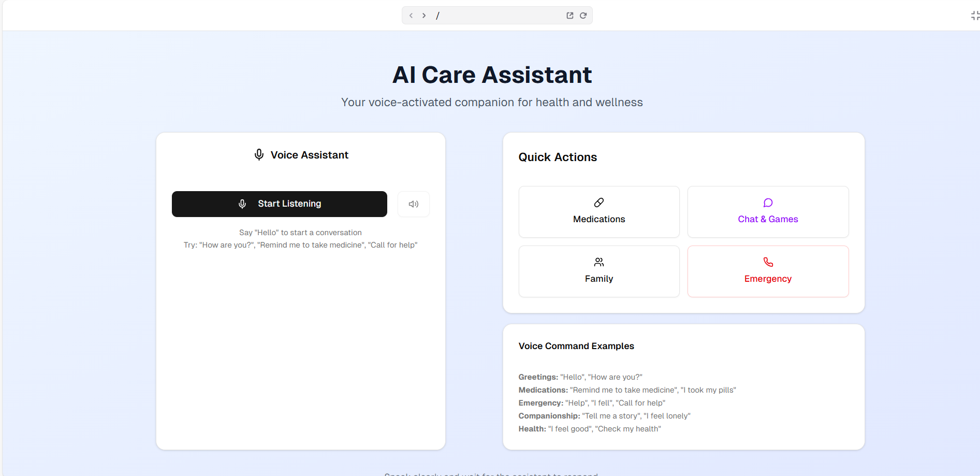The width and height of the screenshot is (980, 476).
Task: Click the forward navigation arrow
Action: tap(424, 15)
